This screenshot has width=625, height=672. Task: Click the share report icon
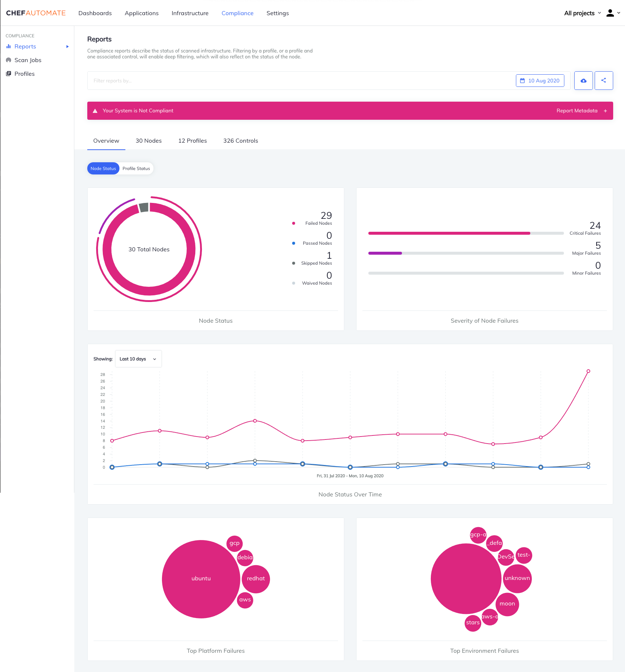[604, 81]
